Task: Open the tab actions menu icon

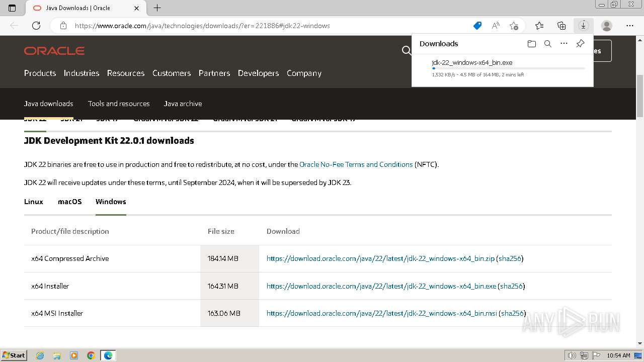Action: [12, 8]
